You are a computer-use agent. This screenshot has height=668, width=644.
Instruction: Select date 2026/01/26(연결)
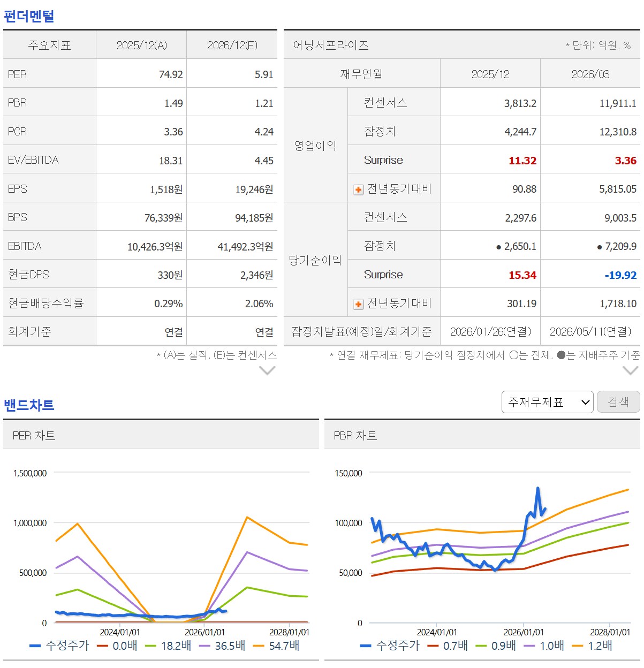(x=490, y=332)
